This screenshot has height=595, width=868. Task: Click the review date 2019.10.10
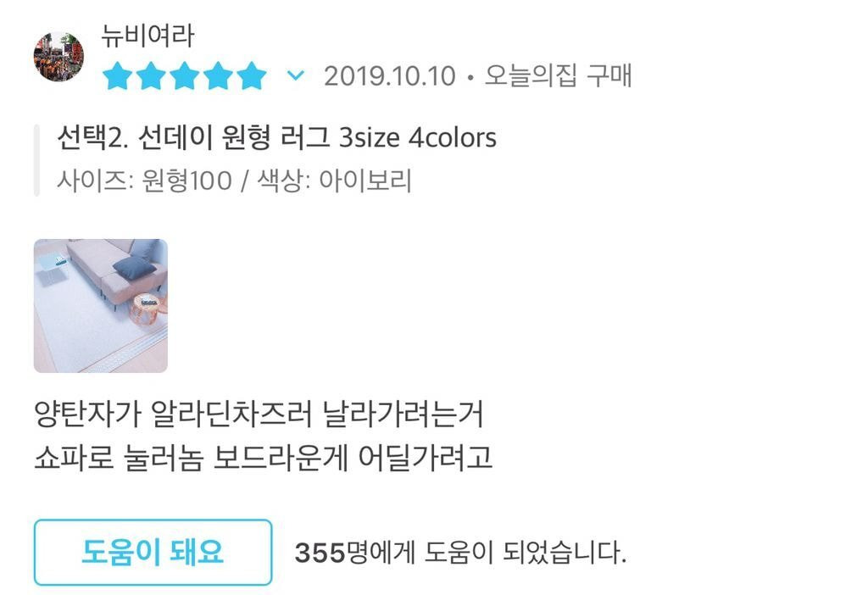click(x=390, y=76)
